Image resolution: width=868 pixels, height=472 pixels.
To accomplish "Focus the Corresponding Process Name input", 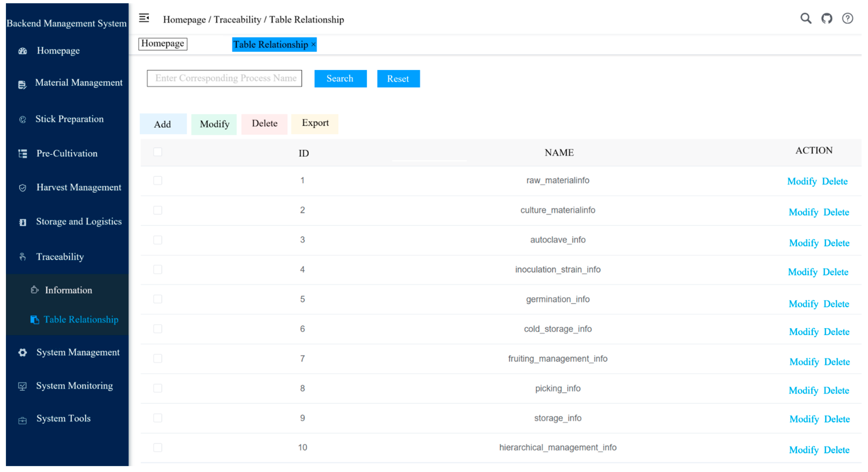I will click(224, 78).
